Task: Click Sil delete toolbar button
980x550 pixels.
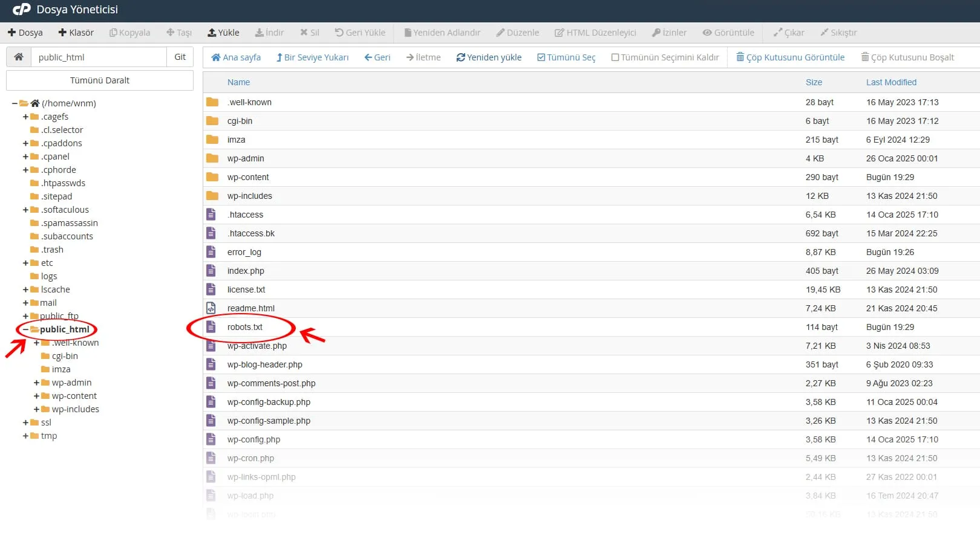Action: pos(310,33)
